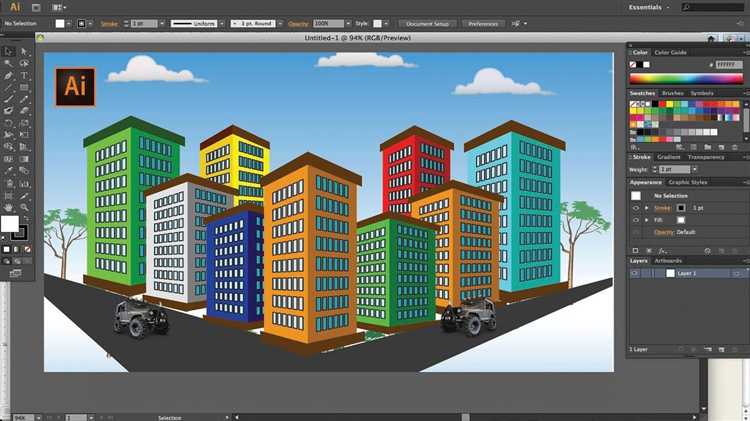
Task: Expand the Stroke row in Appearance panel
Action: 647,208
